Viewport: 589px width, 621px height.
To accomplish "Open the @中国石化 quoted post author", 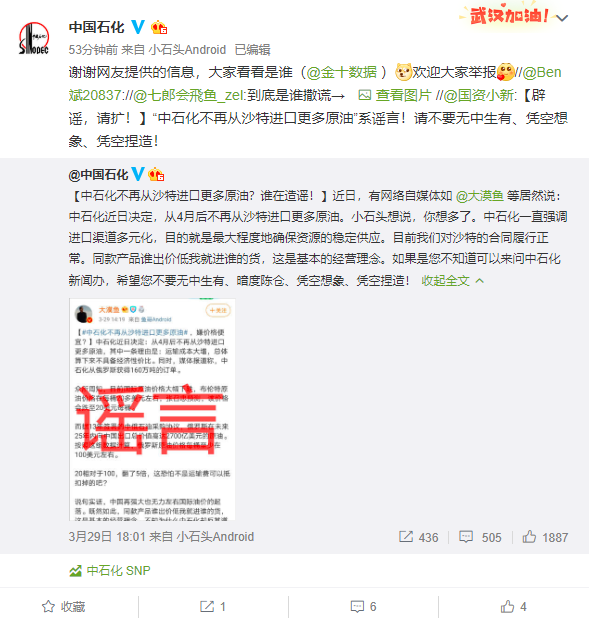I will point(98,175).
